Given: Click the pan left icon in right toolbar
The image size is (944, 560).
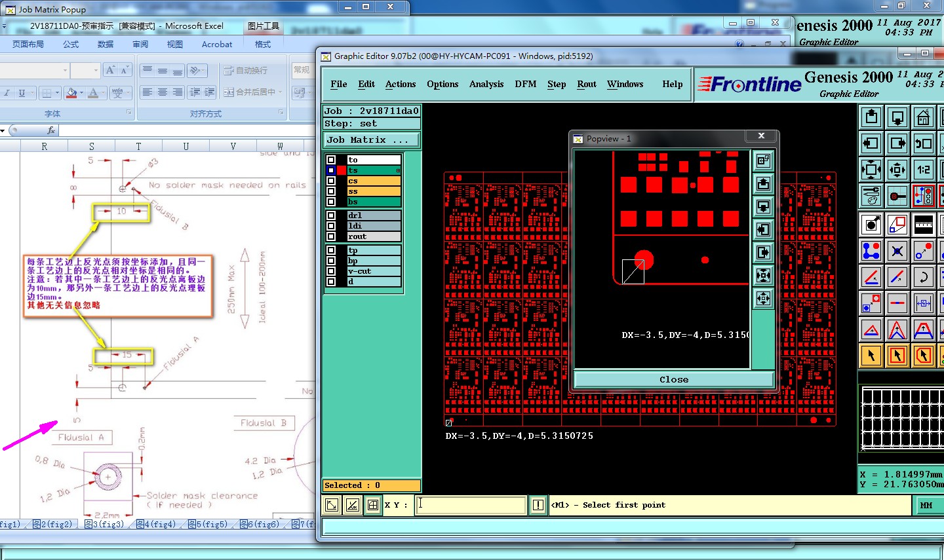Looking at the screenshot, I should point(871,143).
